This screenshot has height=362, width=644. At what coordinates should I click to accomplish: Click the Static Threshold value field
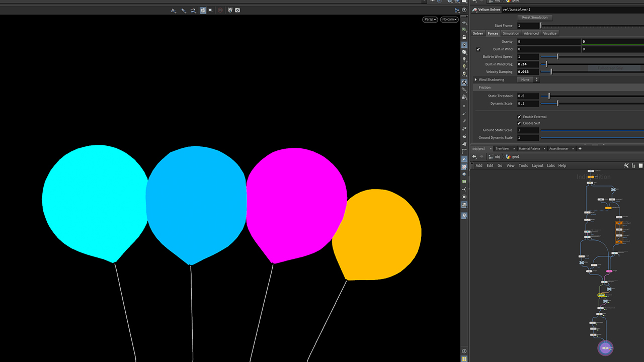click(528, 96)
